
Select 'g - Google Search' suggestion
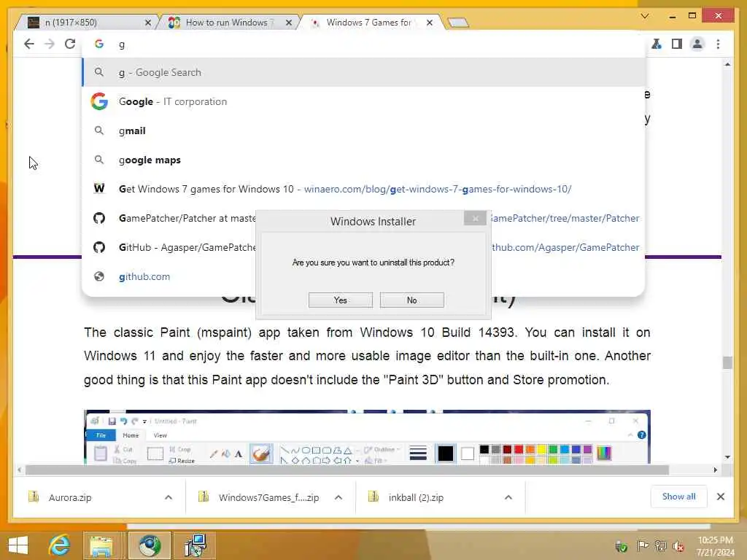[364, 72]
